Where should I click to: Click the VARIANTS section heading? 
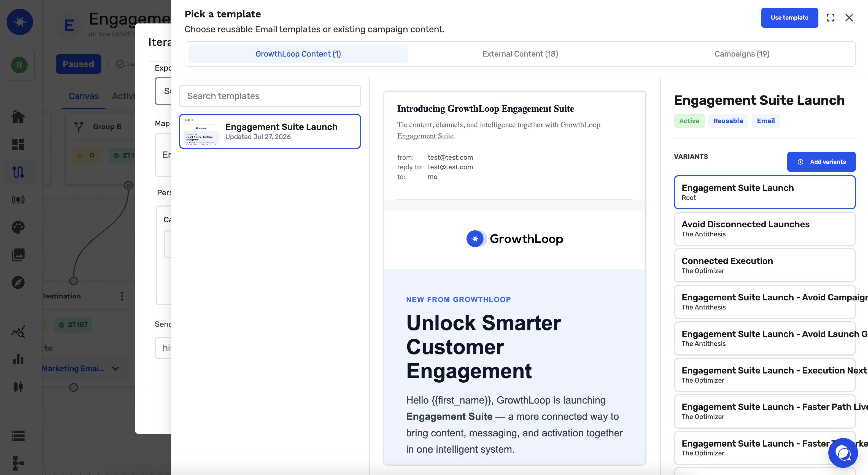pyautogui.click(x=691, y=156)
